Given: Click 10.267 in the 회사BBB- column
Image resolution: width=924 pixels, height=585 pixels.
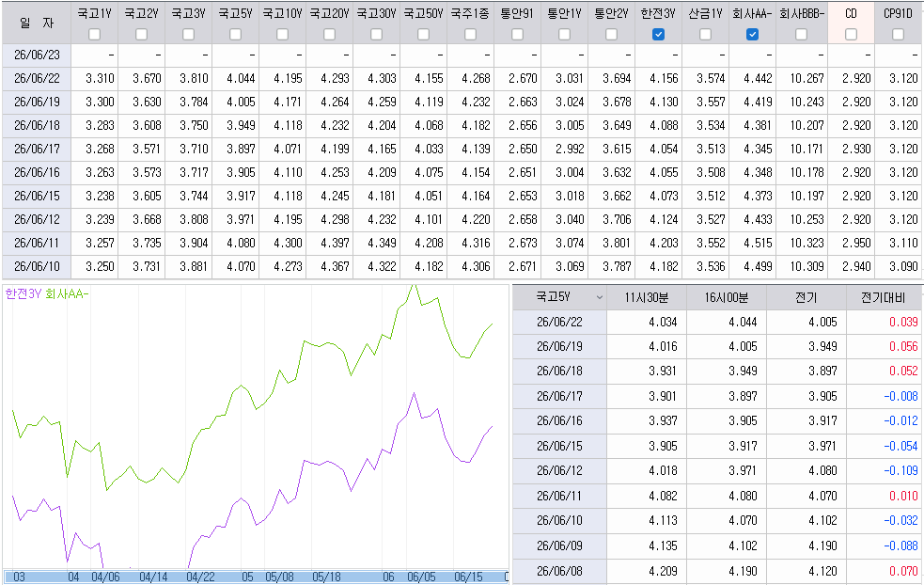Looking at the screenshot, I should coord(807,78).
